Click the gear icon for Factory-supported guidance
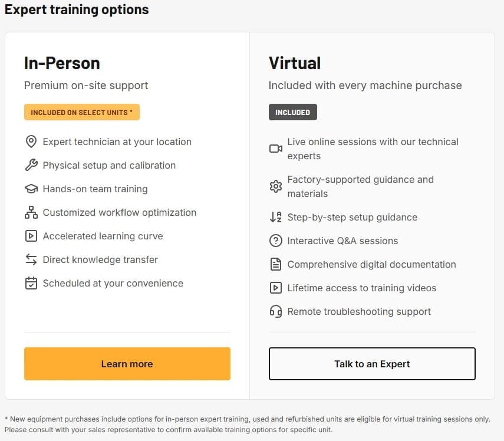This screenshot has height=441, width=504. coord(275,187)
